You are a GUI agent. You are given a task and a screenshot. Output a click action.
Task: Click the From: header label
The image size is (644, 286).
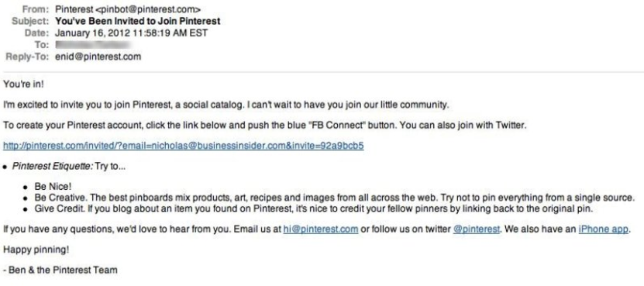(36, 9)
